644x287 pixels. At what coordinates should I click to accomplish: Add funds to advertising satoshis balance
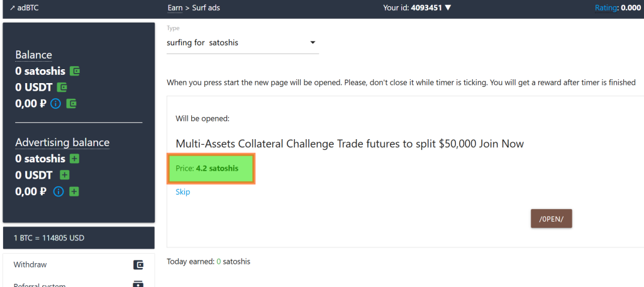click(x=74, y=159)
